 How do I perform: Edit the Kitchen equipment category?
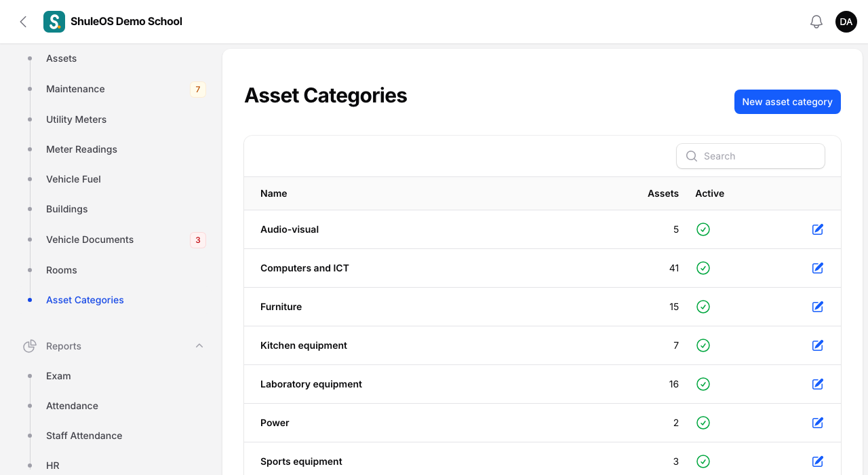point(818,345)
